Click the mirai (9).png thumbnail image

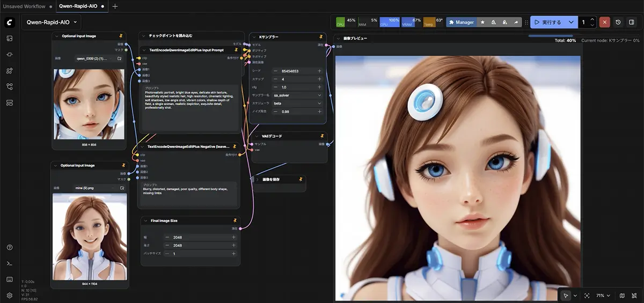(90, 237)
